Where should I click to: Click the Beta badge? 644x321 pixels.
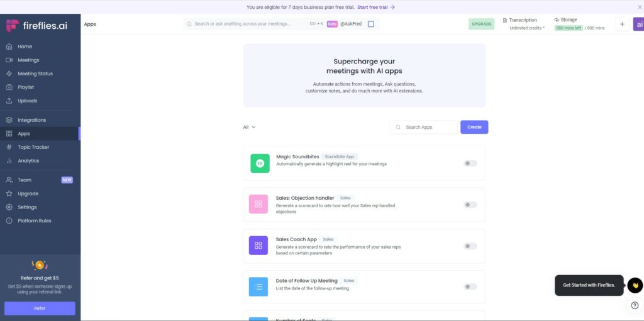point(332,24)
